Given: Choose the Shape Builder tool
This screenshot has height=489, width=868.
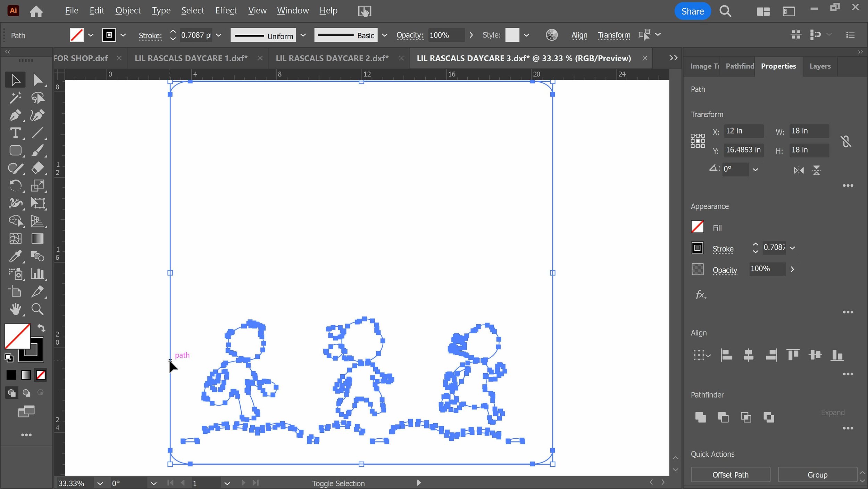Looking at the screenshot, I should coord(15,221).
